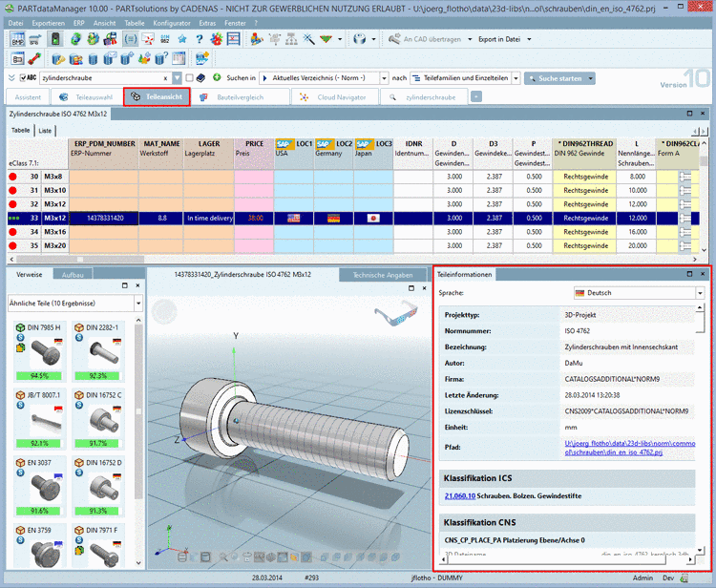Open the Konfigurator menu
Viewport: 716px width, 588px height.
tap(171, 21)
